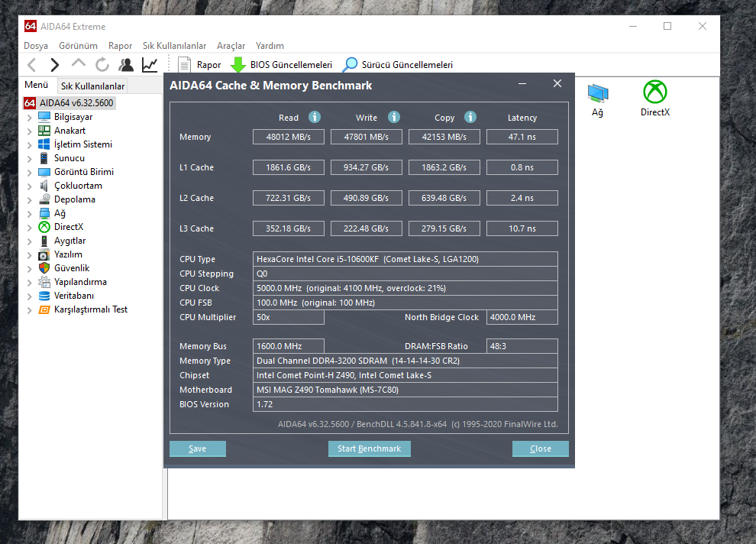Select the Ağ item in the tree
This screenshot has width=756, height=544.
(x=60, y=213)
